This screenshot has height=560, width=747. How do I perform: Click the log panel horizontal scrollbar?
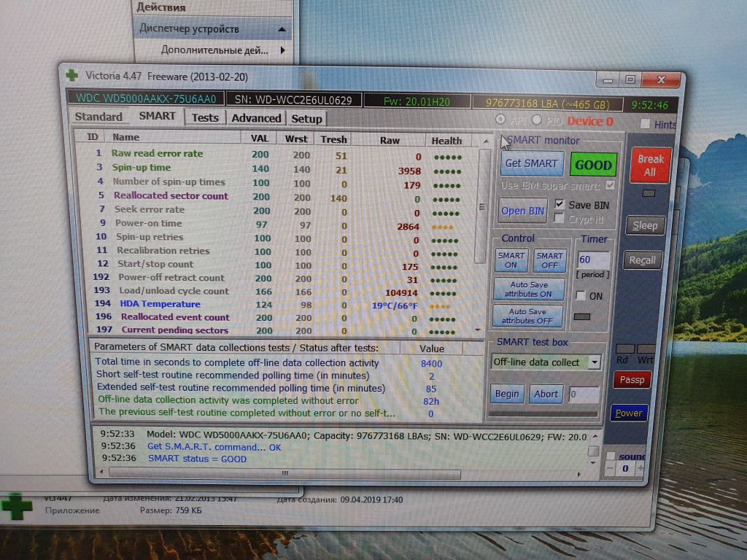(x=285, y=473)
